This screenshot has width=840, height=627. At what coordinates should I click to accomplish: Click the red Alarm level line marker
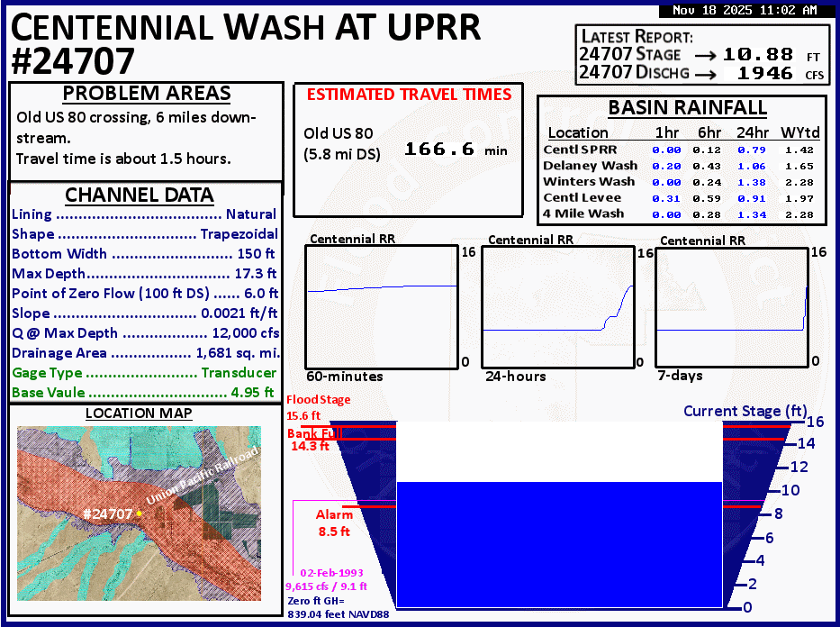(345, 507)
